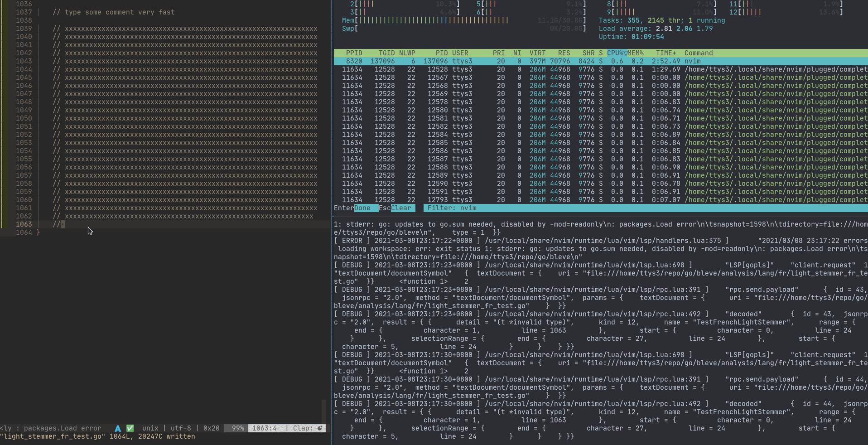Click the green checkmark lint status icon

click(130, 428)
